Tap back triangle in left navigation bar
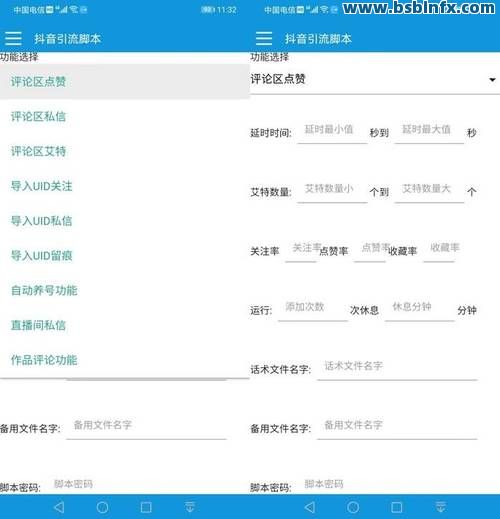This screenshot has height=519, width=500. tap(59, 507)
